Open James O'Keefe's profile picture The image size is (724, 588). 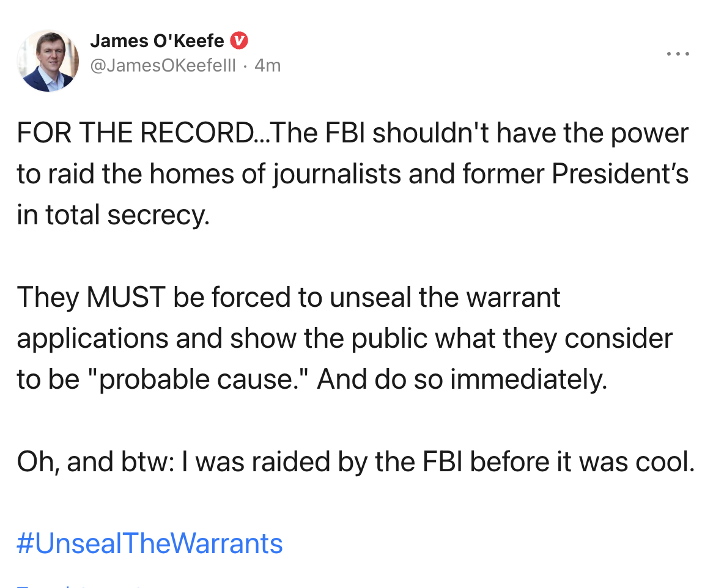point(48,62)
